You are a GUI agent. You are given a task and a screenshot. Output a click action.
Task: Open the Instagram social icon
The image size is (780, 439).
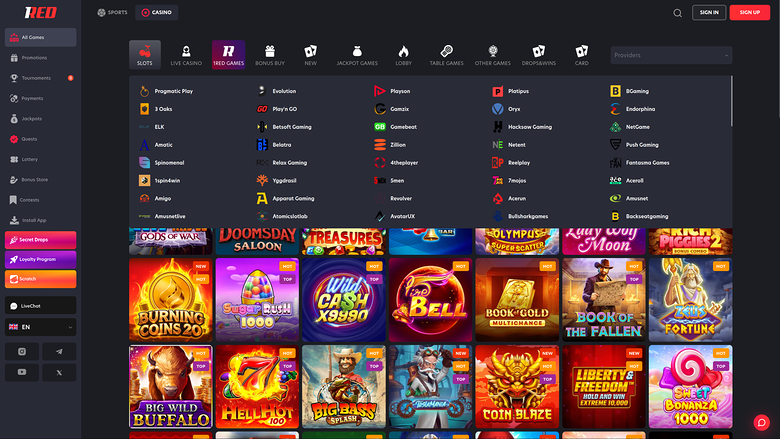pos(22,351)
